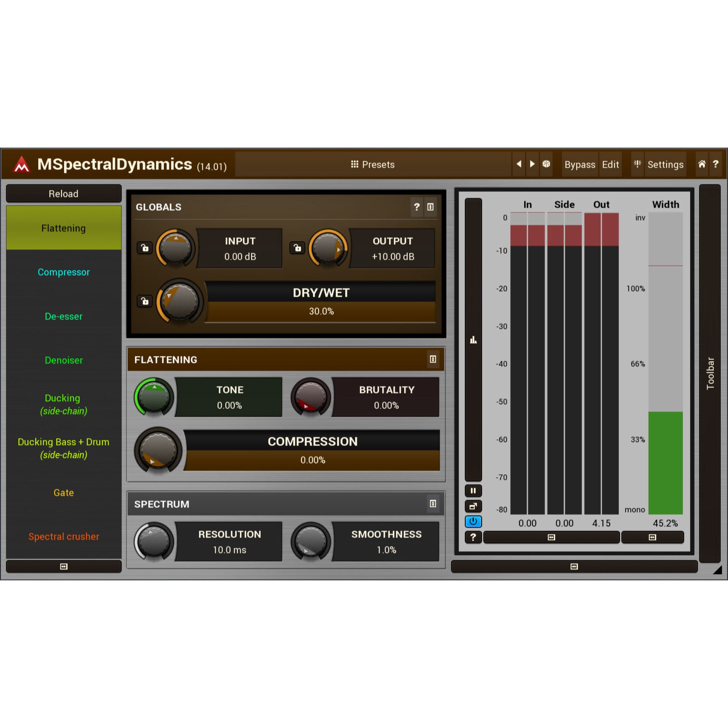This screenshot has height=728, width=728.
Task: Toggle the Output lock icon
Action: pos(297,248)
